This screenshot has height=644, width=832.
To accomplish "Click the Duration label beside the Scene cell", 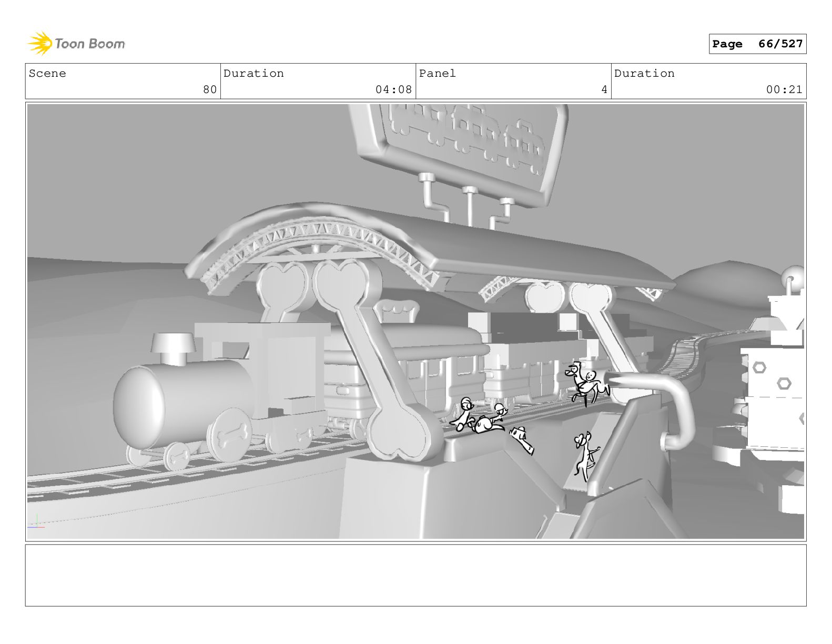I will point(253,74).
